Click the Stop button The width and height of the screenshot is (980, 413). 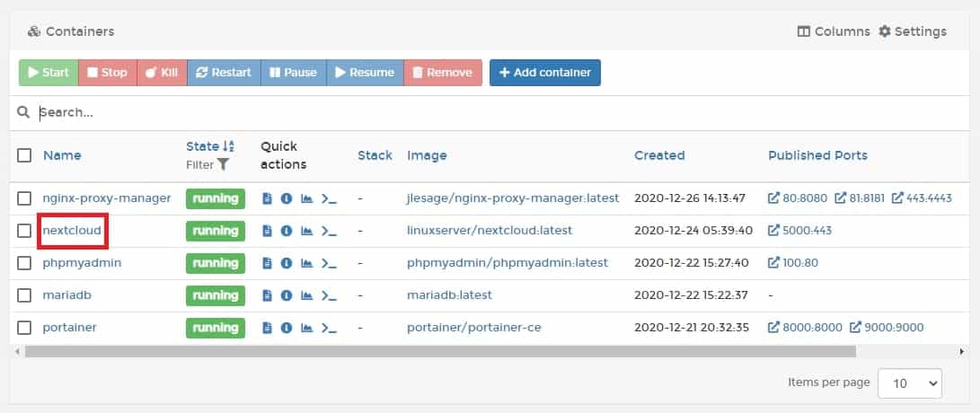(108, 73)
